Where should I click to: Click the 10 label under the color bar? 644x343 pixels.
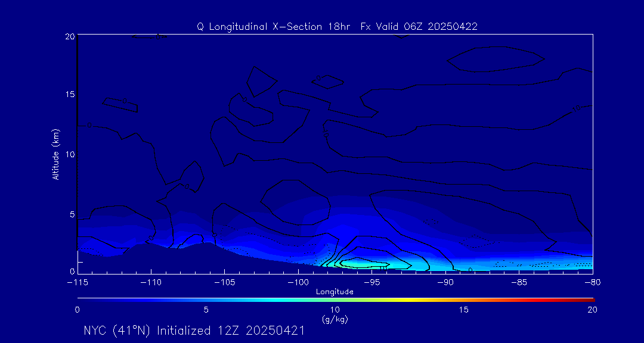click(x=335, y=310)
